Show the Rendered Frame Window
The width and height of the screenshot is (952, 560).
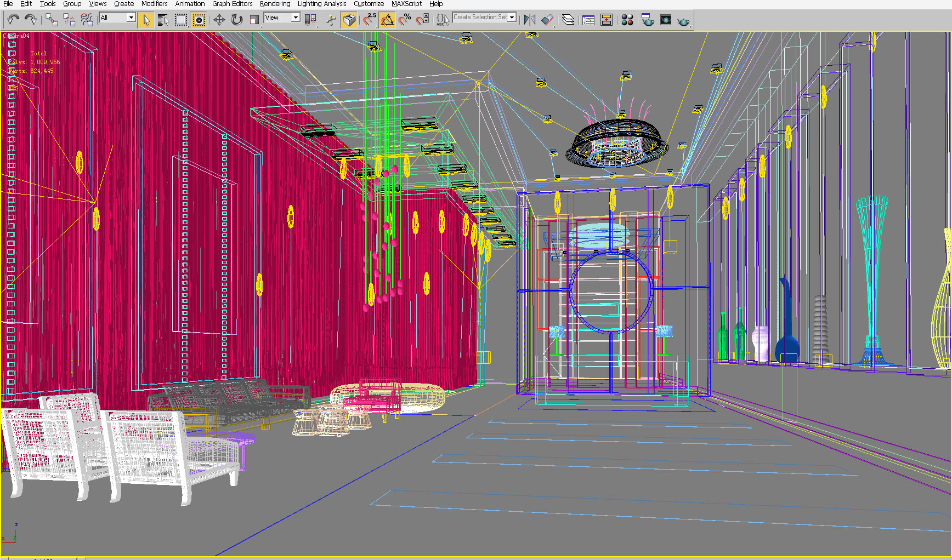(665, 20)
